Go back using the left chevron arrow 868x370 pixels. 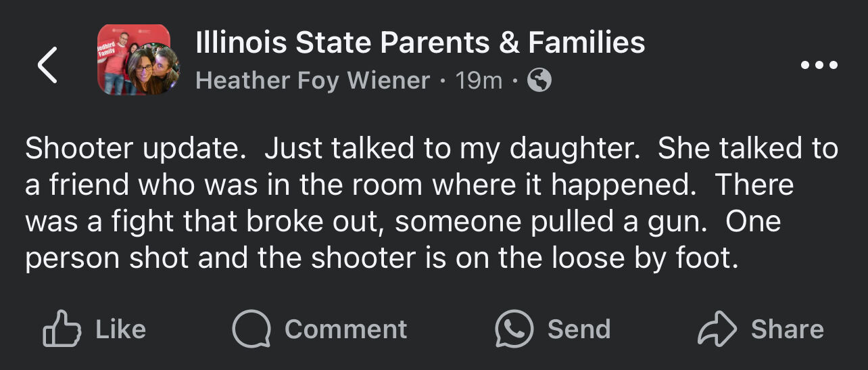tap(47, 65)
